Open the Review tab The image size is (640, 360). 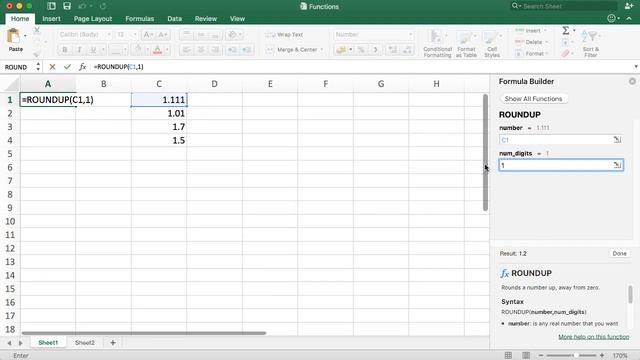[x=206, y=18]
